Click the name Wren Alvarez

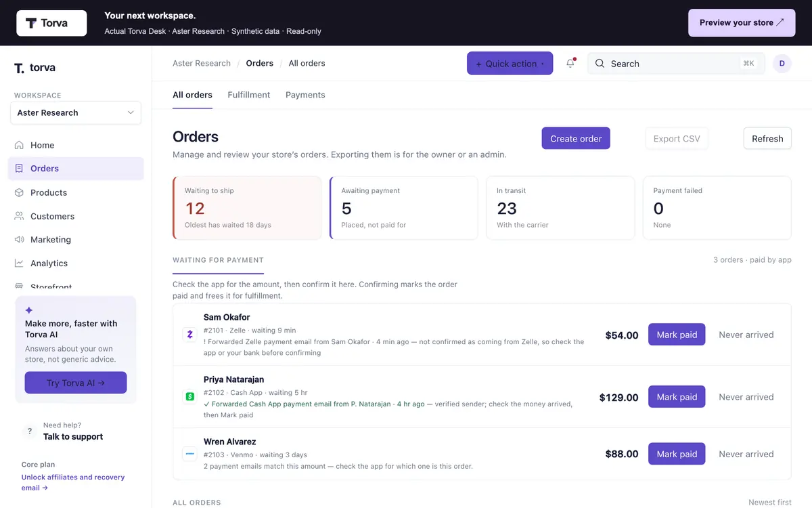[x=230, y=442]
